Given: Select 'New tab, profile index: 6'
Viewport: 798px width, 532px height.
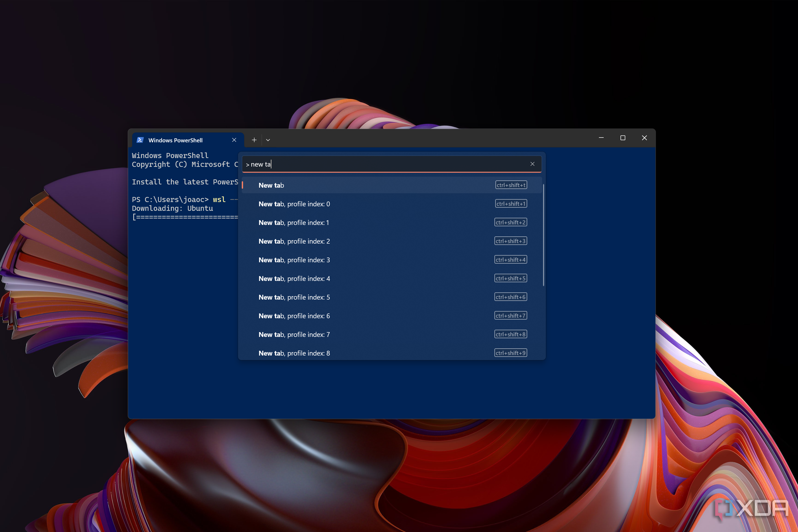Looking at the screenshot, I should [x=392, y=316].
